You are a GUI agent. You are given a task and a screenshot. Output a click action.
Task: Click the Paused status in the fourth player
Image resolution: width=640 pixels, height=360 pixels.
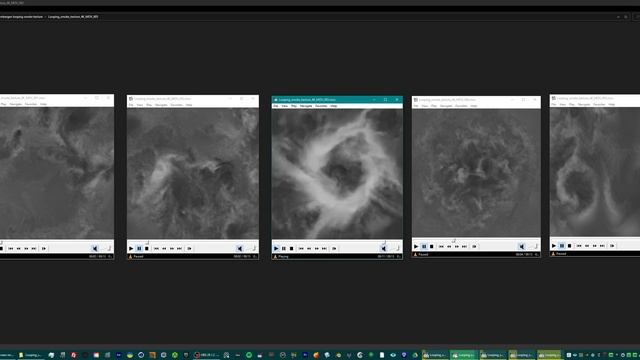(x=423, y=255)
